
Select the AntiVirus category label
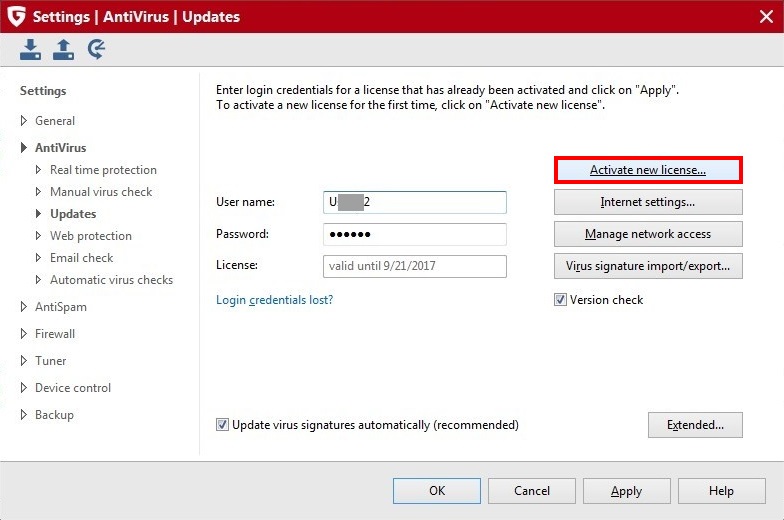click(x=60, y=148)
